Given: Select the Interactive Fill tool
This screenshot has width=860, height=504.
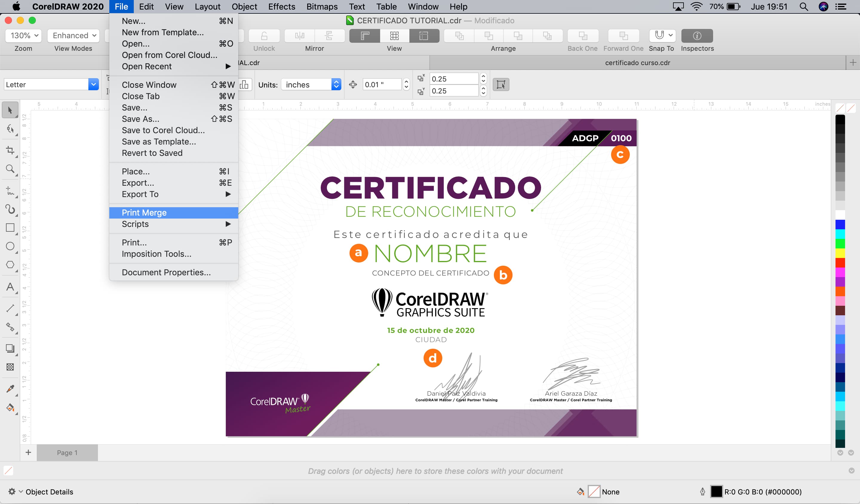Looking at the screenshot, I should (x=10, y=408).
